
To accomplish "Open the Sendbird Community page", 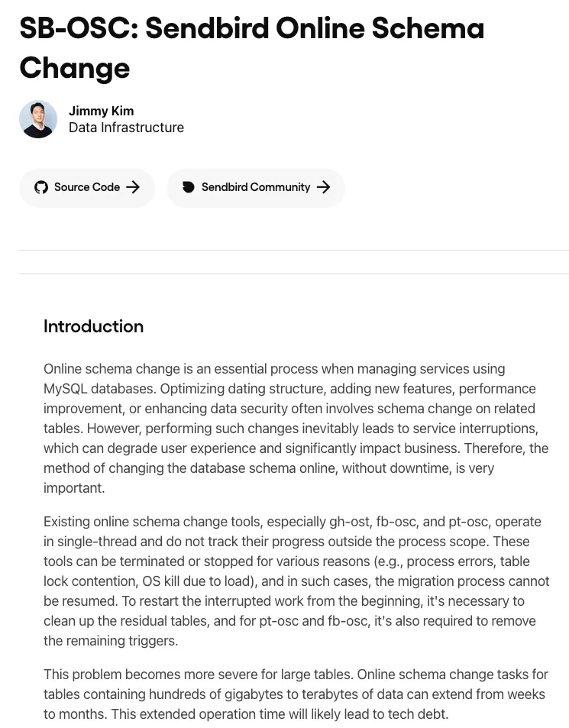I will coord(255,187).
